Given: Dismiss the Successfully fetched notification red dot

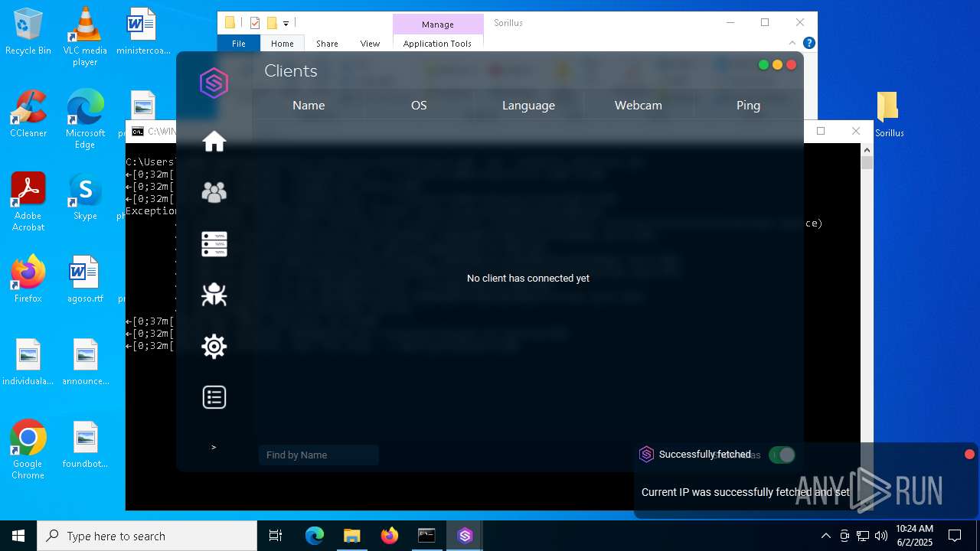Looking at the screenshot, I should [x=969, y=455].
